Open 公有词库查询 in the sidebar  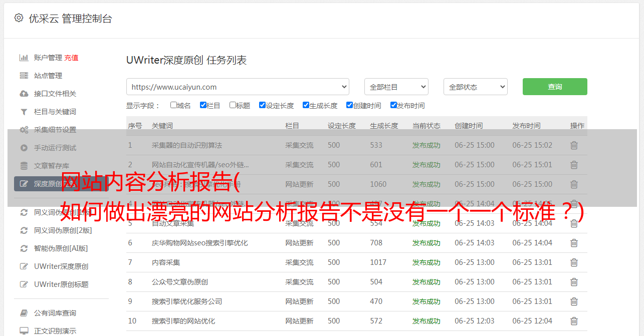(55, 313)
